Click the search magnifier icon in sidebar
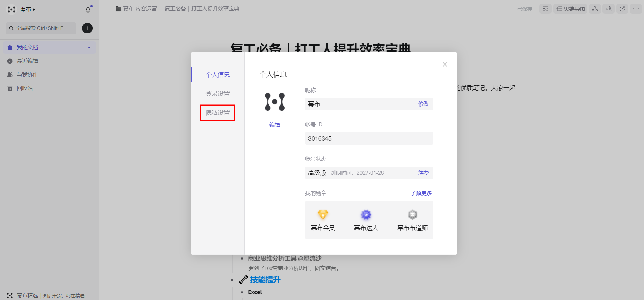Screen dimensions: 644x300 tap(11, 28)
